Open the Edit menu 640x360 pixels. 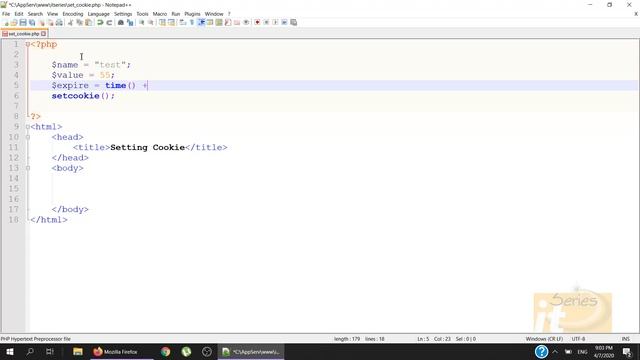(x=19, y=14)
